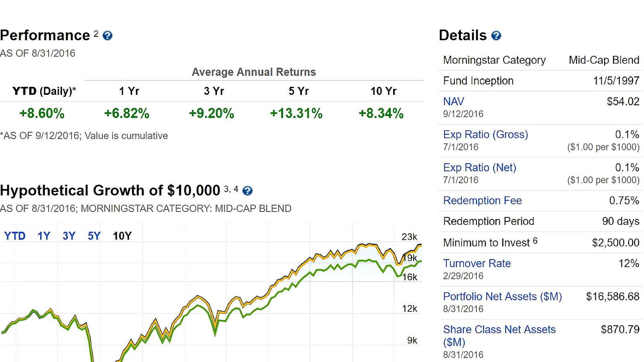
Task: Select the 10Y chart period
Action: coord(122,236)
